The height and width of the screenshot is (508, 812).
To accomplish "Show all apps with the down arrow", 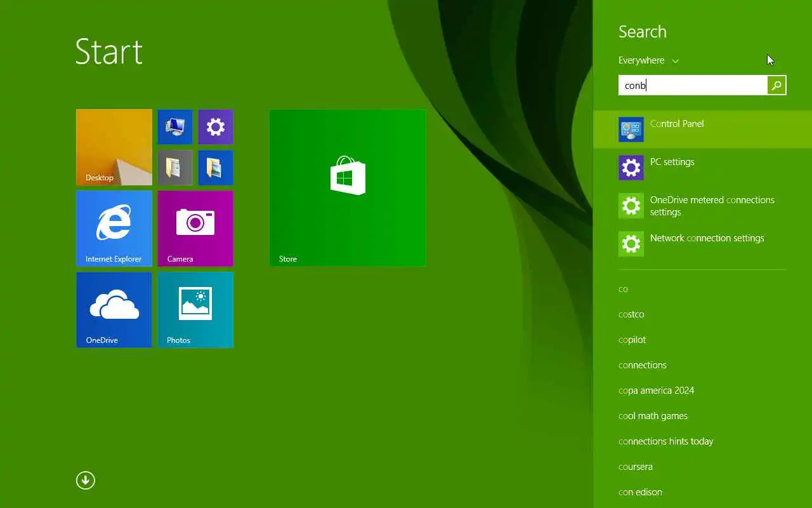I will (86, 480).
